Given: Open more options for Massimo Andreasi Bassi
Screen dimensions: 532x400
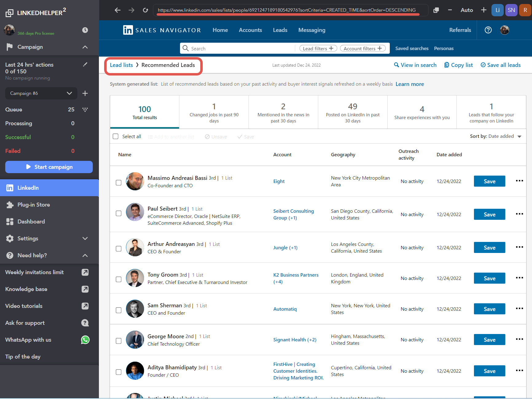Looking at the screenshot, I should point(519,181).
